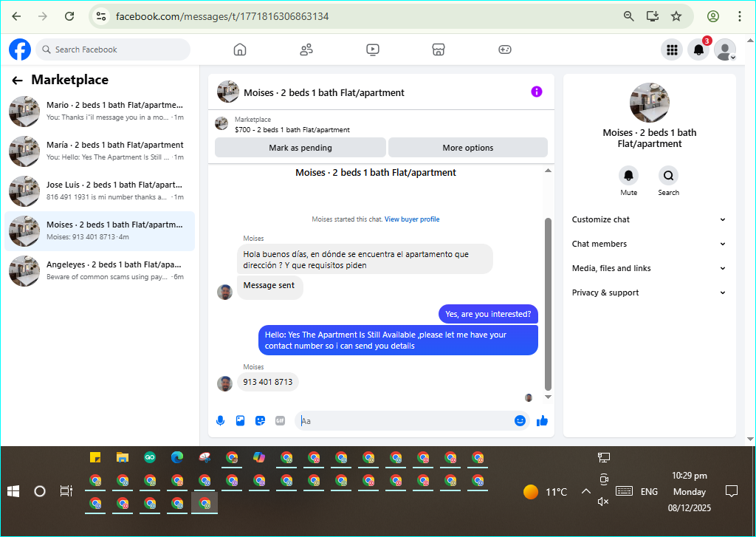Screen dimensions: 756x537
Task: Open the 11°C weather widget
Action: click(x=545, y=492)
